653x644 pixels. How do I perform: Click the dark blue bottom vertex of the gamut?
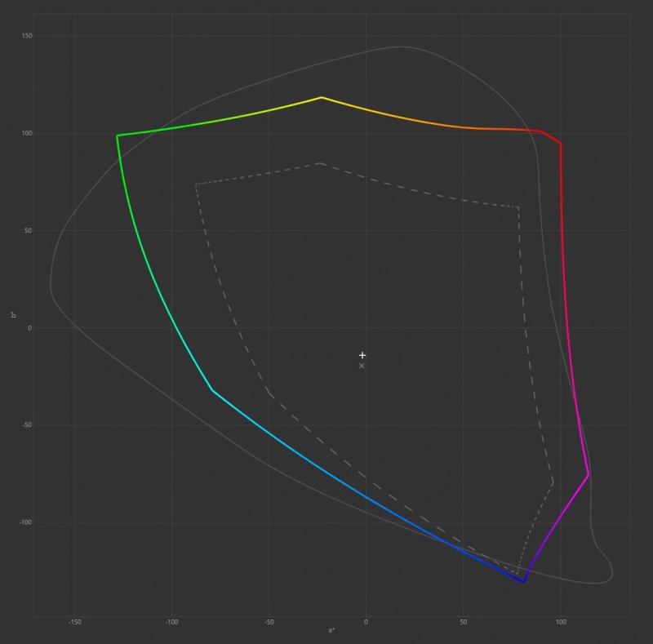point(523,582)
